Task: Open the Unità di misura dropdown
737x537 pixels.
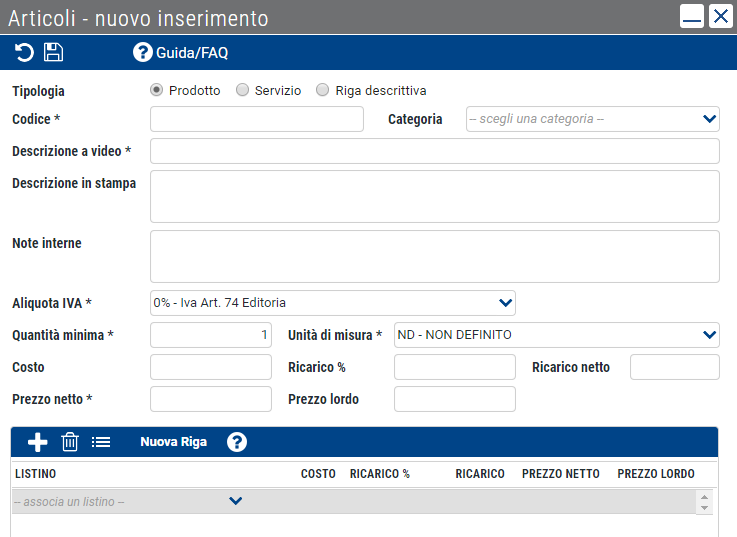Action: click(x=557, y=335)
